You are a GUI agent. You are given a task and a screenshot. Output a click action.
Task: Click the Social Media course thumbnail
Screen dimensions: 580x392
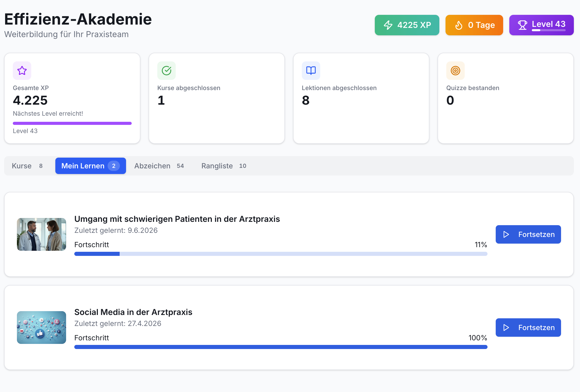[42, 328]
